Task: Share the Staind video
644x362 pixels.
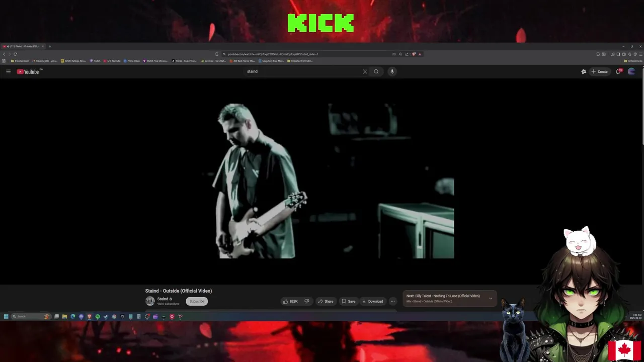Action: 326,301
